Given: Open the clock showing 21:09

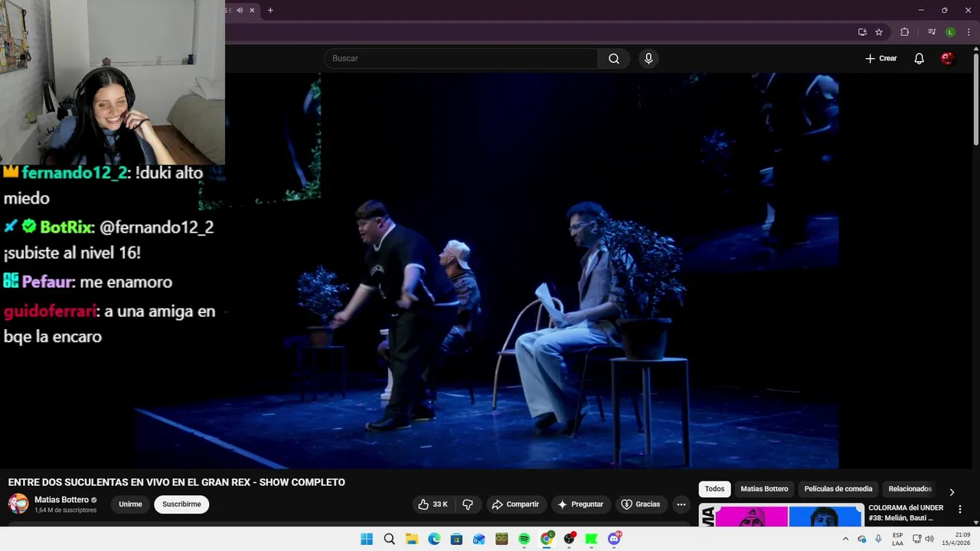Looking at the screenshot, I should pos(956,539).
